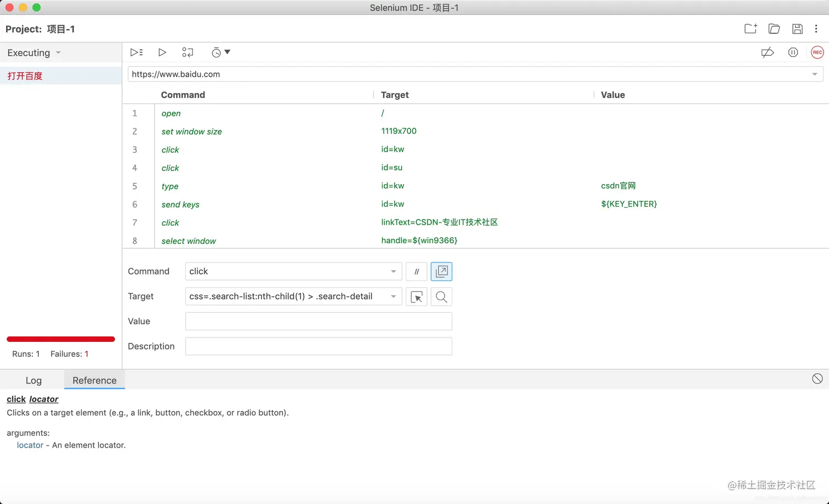Select the 'open' command row

point(475,113)
